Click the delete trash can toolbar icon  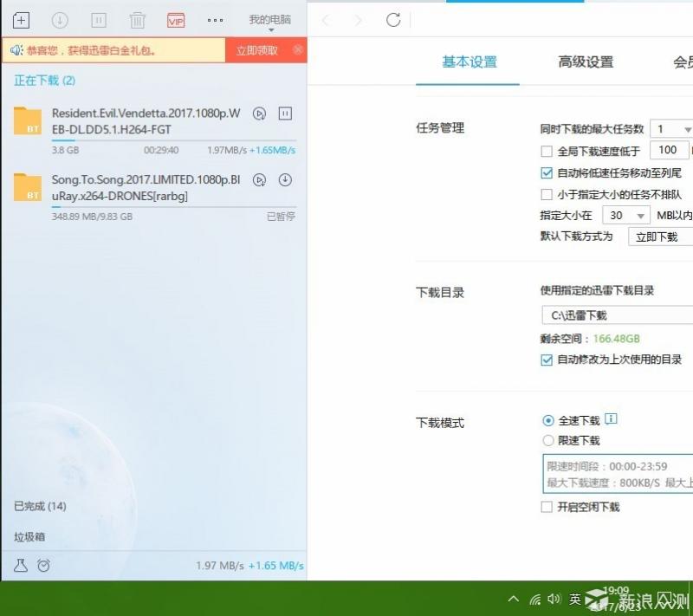[137, 20]
